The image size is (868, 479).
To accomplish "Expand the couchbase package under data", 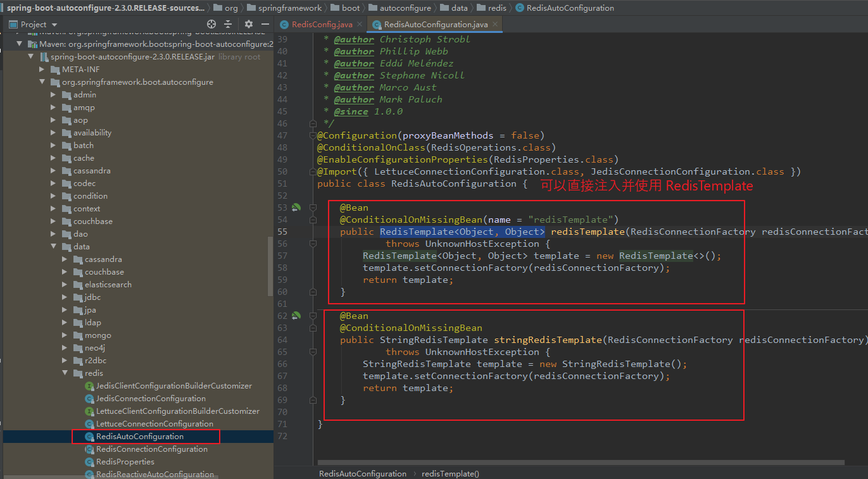I will [65, 272].
